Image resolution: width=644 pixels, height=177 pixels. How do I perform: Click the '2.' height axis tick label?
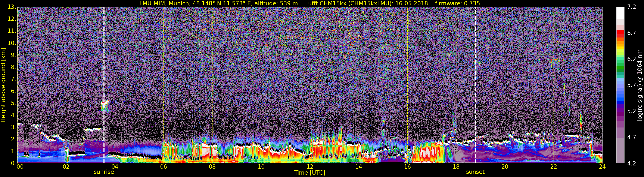[13, 139]
